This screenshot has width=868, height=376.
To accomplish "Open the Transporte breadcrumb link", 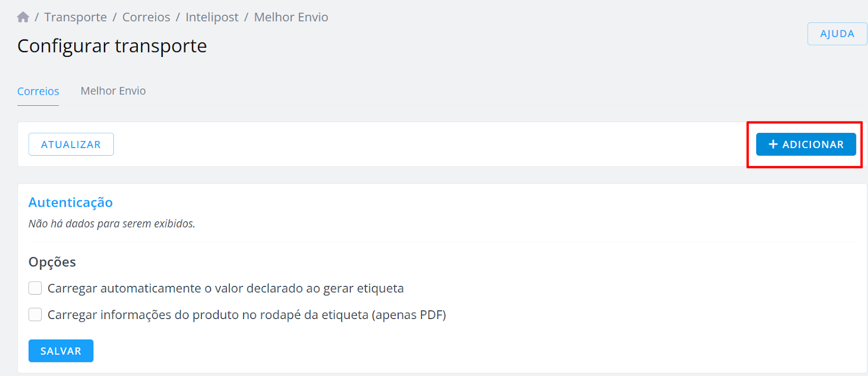I will pyautogui.click(x=75, y=17).
